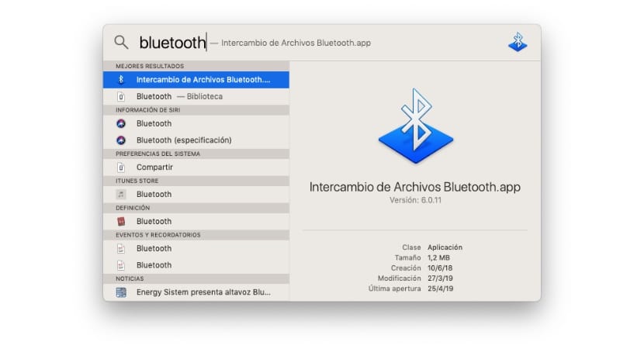Image resolution: width=644 pixels, height=349 pixels.
Task: Select the Intercambio de Archivos Bluetooth top result
Action: pos(203,80)
